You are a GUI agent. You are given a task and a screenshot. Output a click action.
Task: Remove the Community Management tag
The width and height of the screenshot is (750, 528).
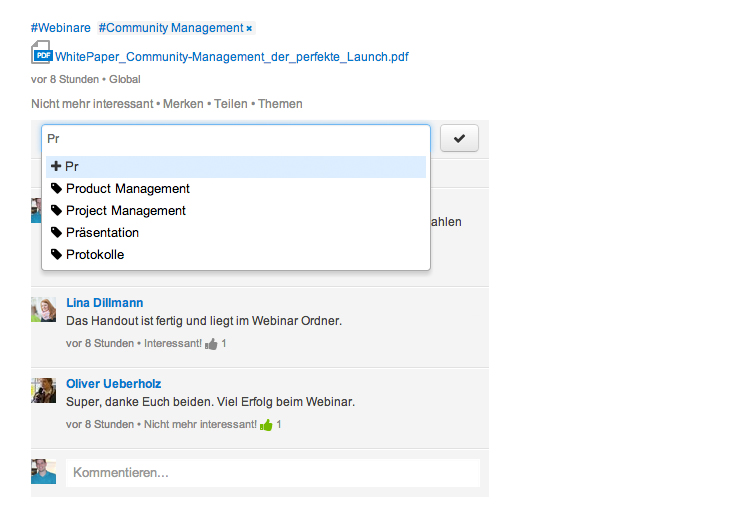click(x=249, y=29)
